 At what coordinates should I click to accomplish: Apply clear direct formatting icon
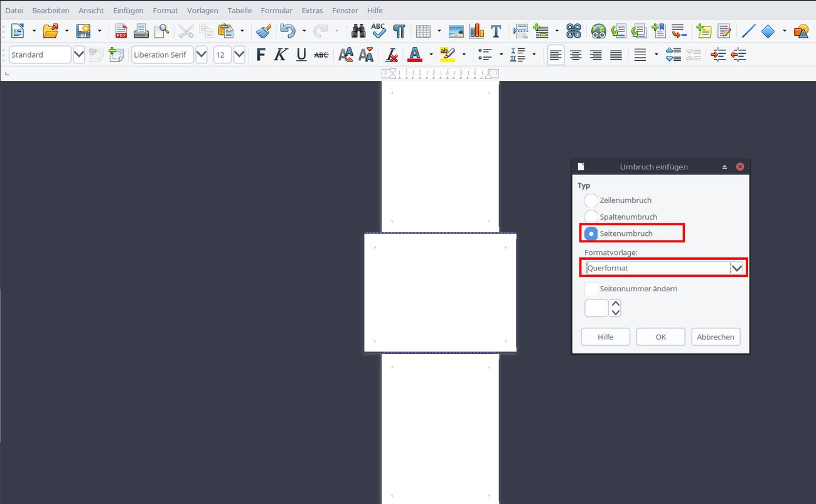392,55
